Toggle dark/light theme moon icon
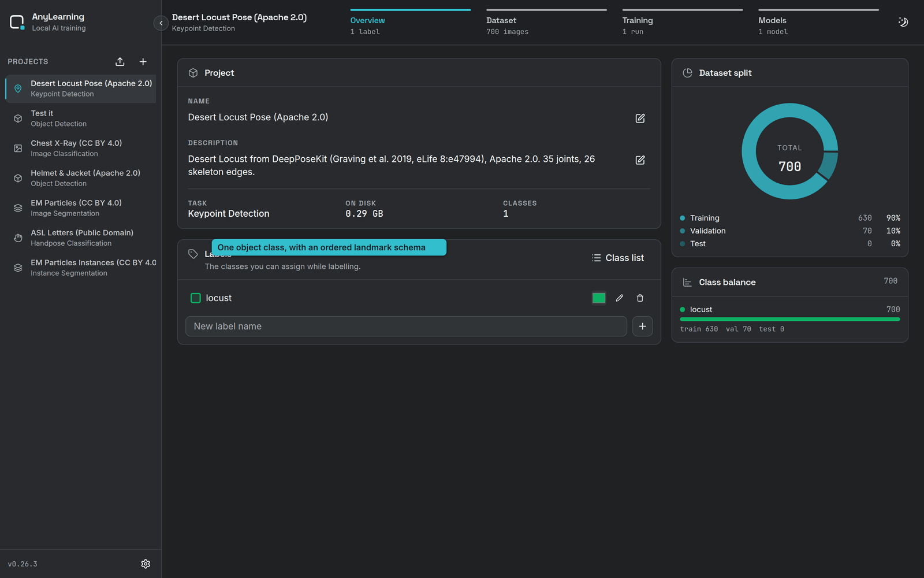Screen dimensions: 924x578 [903, 22]
